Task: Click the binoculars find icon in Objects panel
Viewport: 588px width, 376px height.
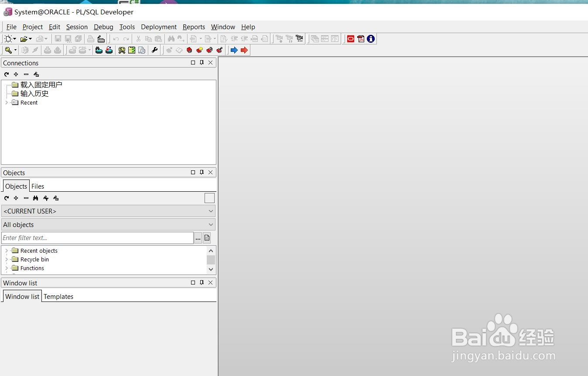Action: coord(36,198)
